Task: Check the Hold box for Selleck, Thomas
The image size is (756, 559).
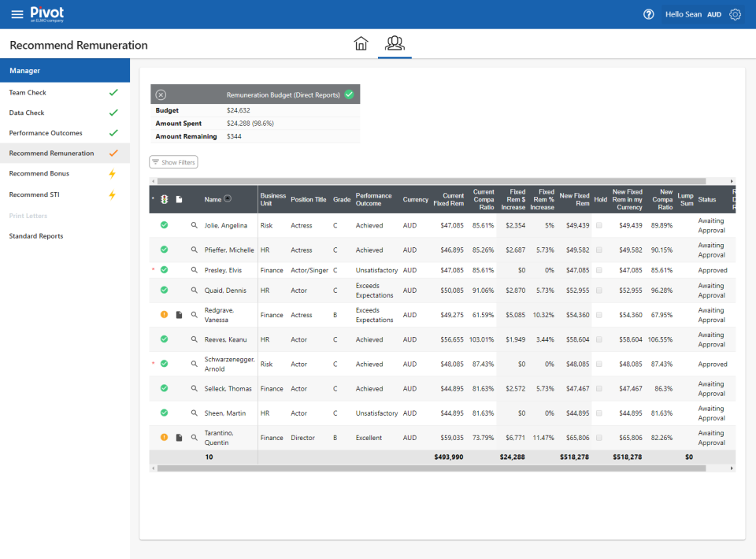Action: click(x=601, y=388)
